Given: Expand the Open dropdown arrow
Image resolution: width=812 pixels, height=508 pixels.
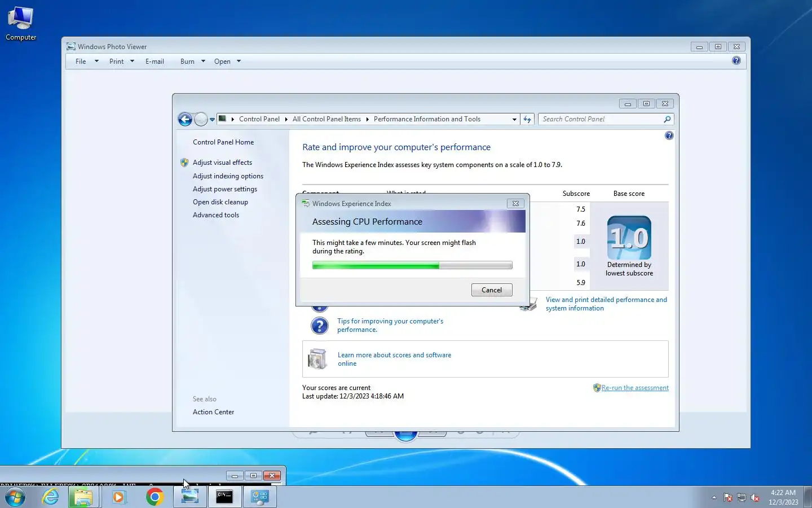Looking at the screenshot, I should (x=239, y=62).
